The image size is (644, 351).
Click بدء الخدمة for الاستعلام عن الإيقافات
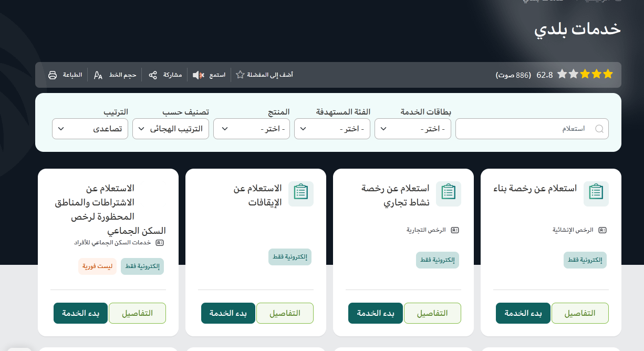228,313
